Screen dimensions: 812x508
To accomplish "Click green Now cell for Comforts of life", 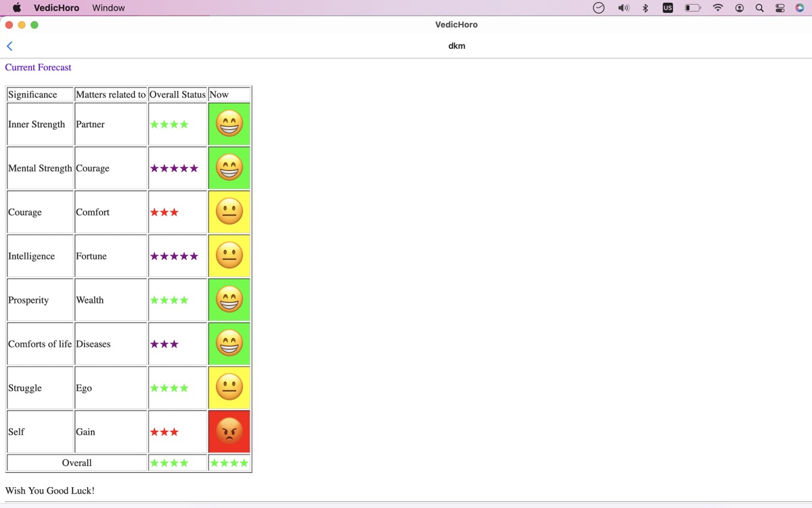I will tap(229, 344).
